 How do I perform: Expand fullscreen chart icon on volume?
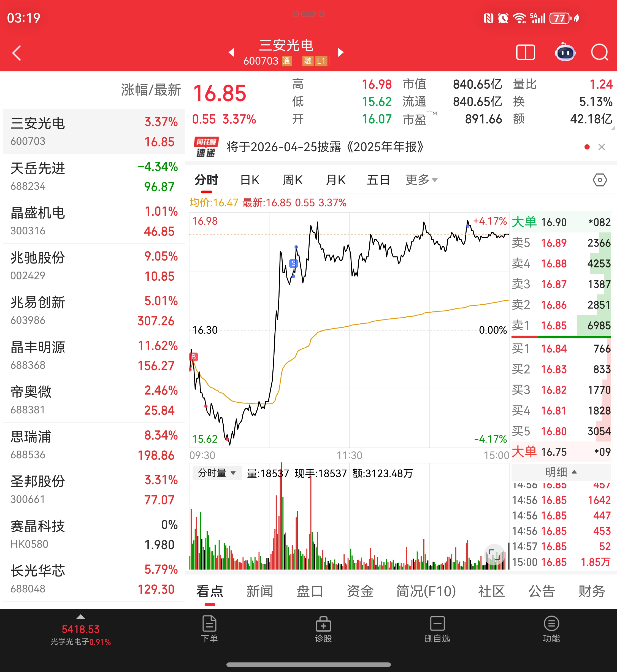pos(494,554)
